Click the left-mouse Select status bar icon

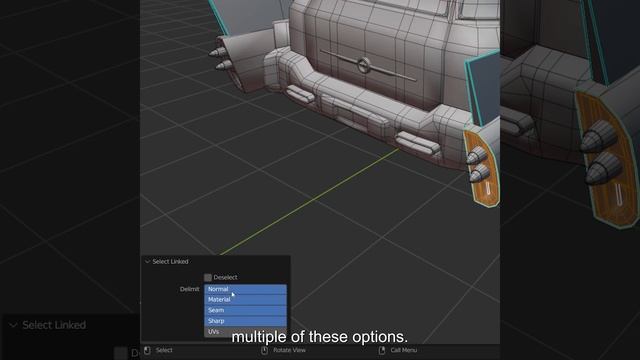point(147,350)
